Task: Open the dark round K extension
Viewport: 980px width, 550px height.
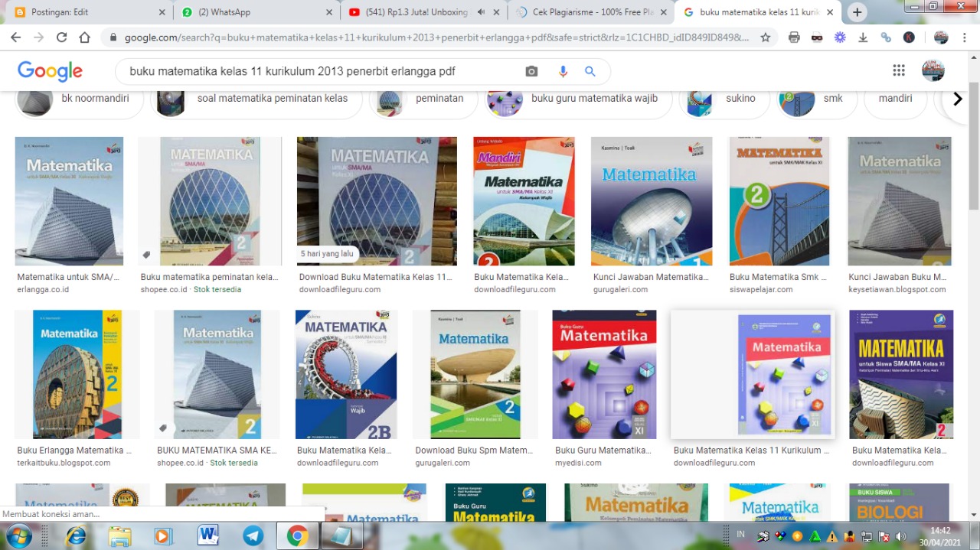Action: pyautogui.click(x=909, y=37)
